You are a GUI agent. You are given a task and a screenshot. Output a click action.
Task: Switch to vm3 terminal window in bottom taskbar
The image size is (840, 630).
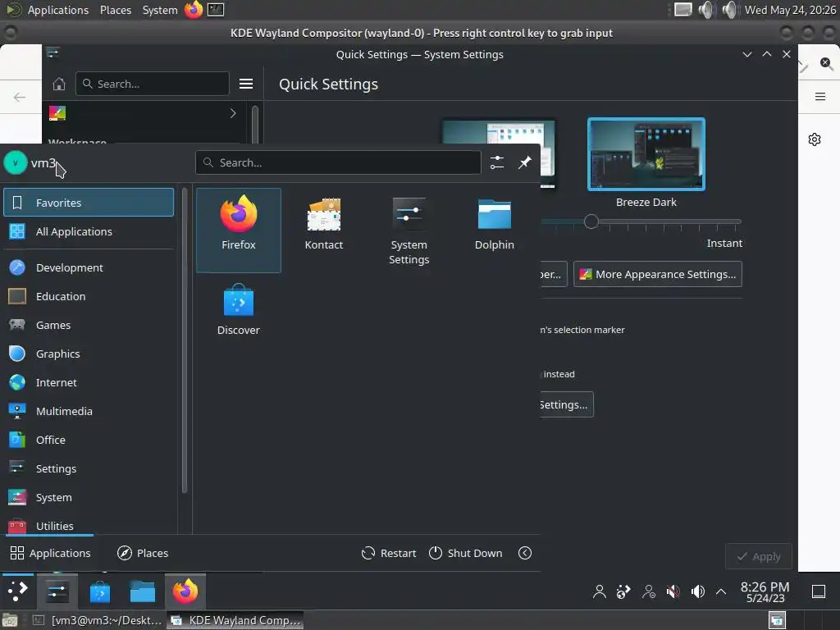(98, 620)
